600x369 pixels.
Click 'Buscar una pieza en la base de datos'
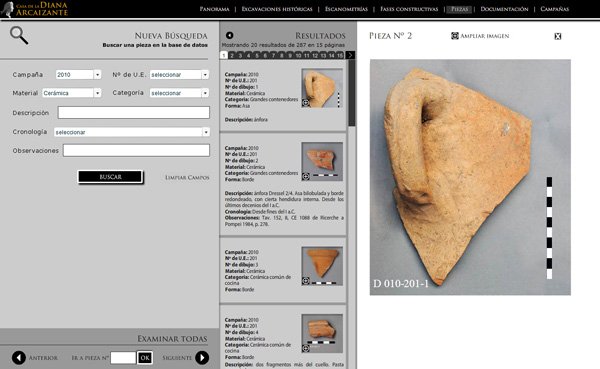[x=155, y=45]
